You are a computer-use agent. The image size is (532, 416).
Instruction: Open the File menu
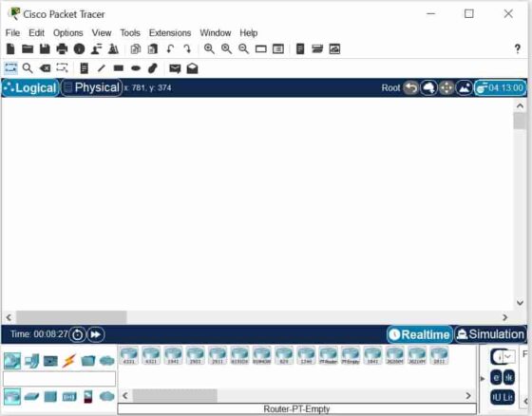coord(13,33)
